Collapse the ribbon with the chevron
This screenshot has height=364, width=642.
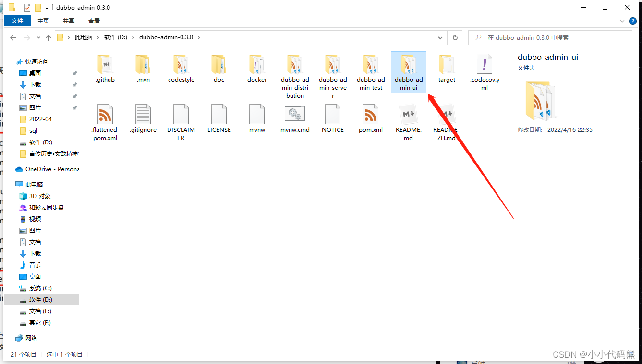pyautogui.click(x=623, y=21)
